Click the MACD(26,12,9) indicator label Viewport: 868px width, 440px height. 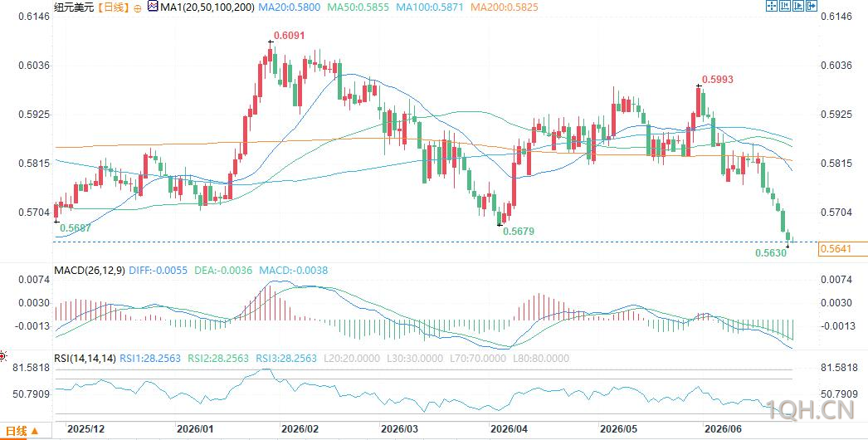point(90,271)
